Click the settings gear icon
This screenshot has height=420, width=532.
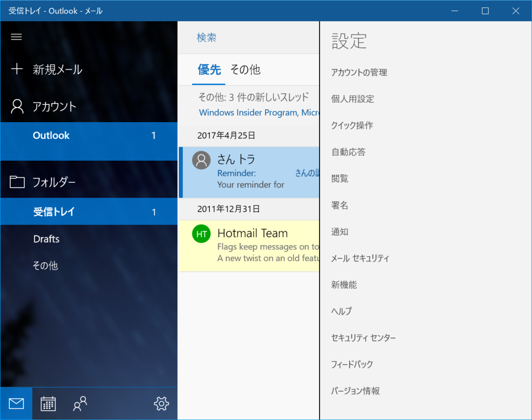161,404
